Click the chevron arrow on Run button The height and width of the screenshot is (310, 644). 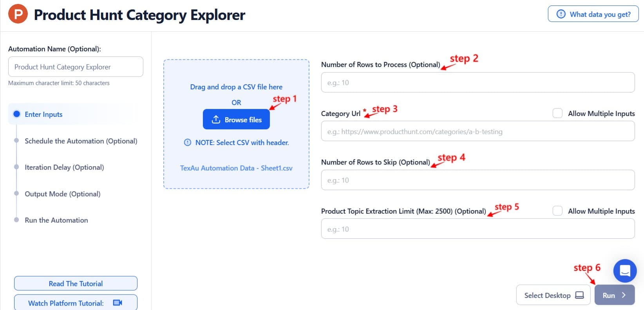(624, 295)
